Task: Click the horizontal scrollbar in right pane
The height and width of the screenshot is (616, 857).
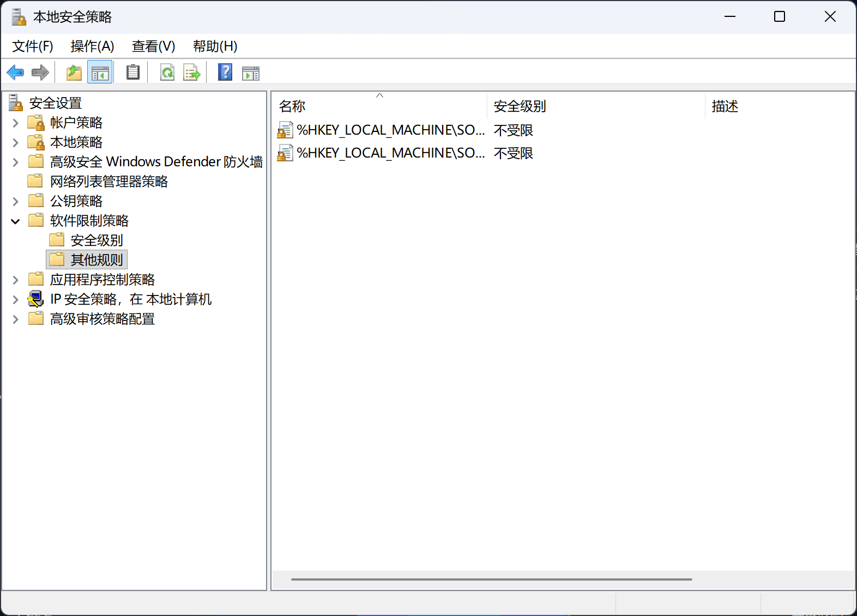Action: (x=491, y=579)
